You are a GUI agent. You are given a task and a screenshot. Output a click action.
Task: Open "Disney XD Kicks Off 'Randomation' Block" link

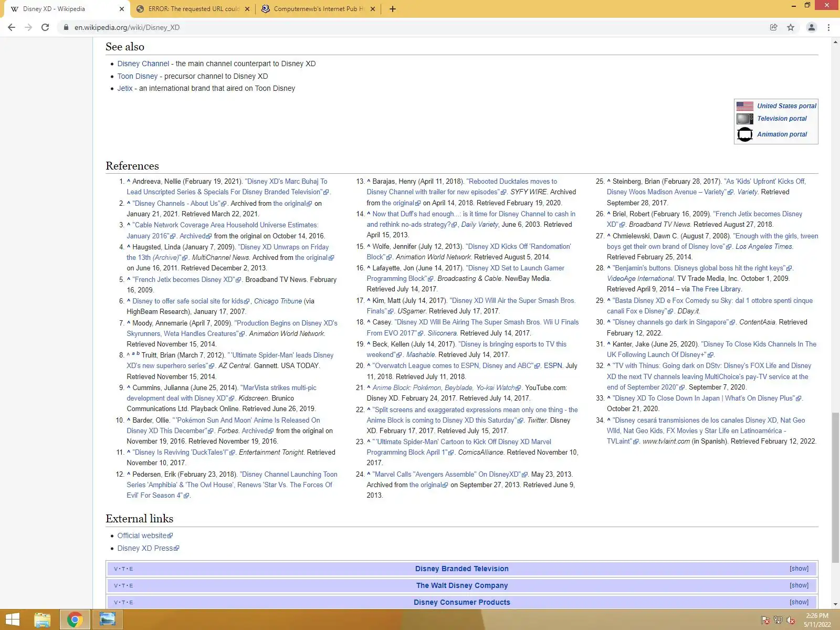pyautogui.click(x=469, y=251)
